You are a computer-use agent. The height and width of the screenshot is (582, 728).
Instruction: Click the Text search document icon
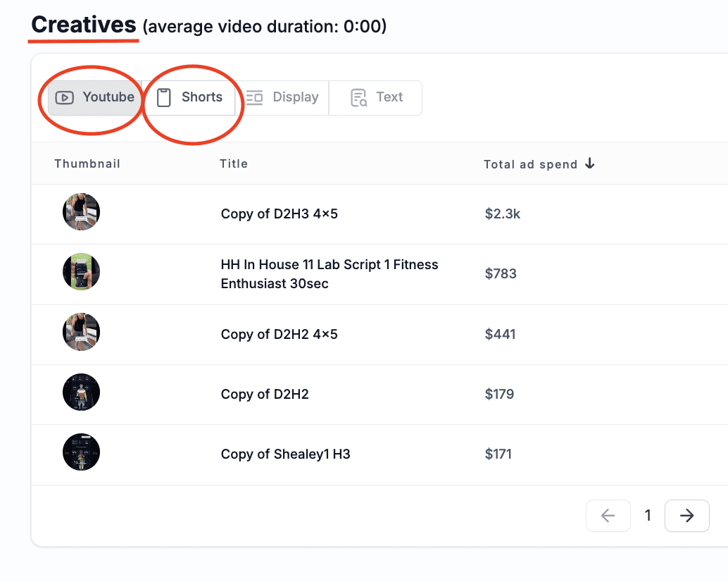point(359,98)
